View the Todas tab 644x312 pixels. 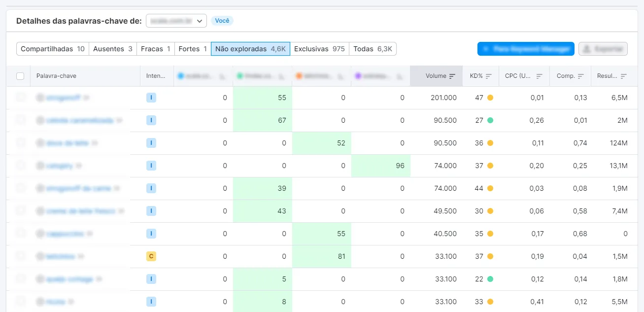click(373, 49)
